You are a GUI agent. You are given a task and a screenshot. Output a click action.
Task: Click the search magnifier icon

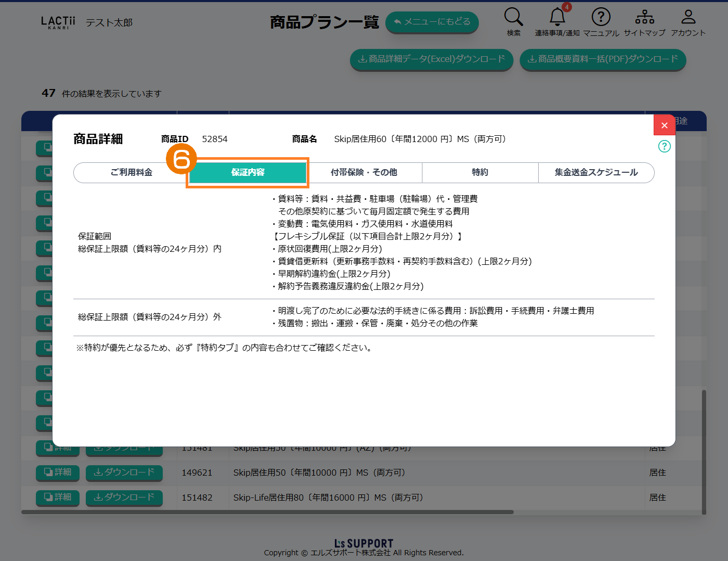(x=513, y=17)
